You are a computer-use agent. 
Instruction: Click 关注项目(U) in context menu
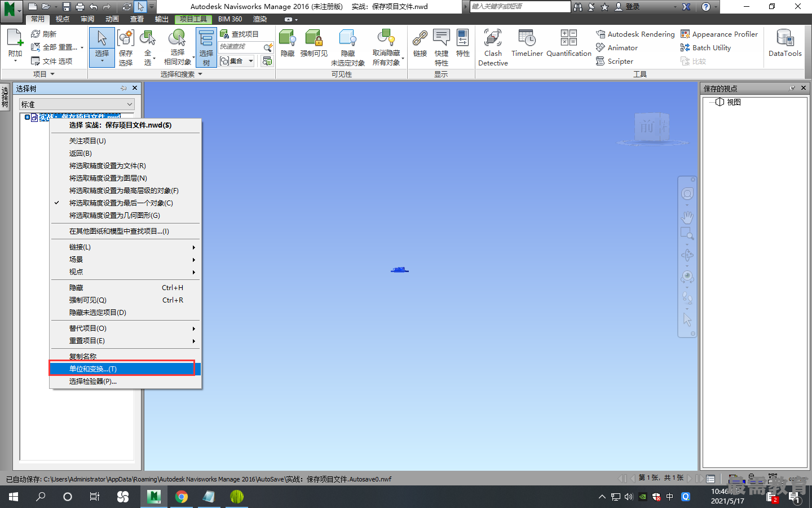pos(125,141)
